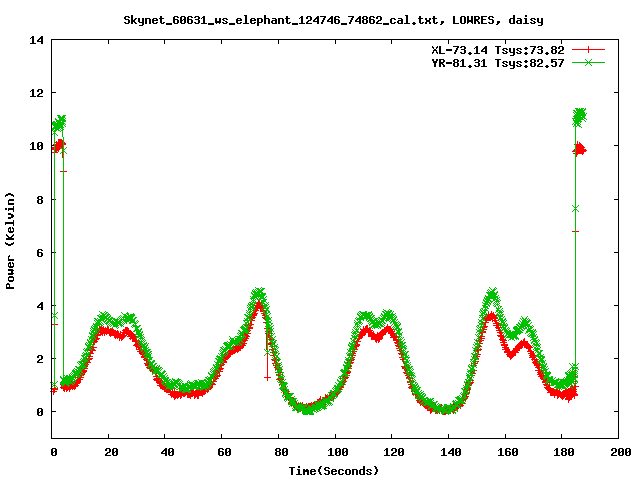Click the y-axis tick label 2
Image resolution: width=640 pixels, height=480 pixels.
(x=40, y=359)
